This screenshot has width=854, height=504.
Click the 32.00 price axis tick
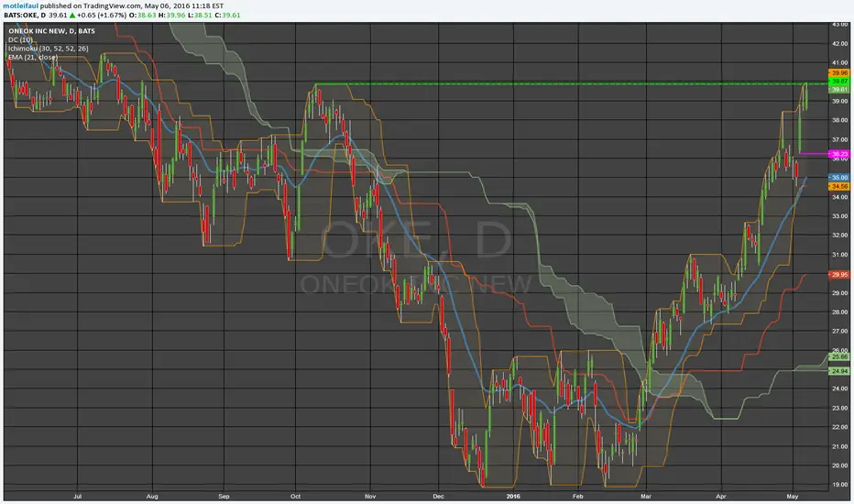point(839,236)
